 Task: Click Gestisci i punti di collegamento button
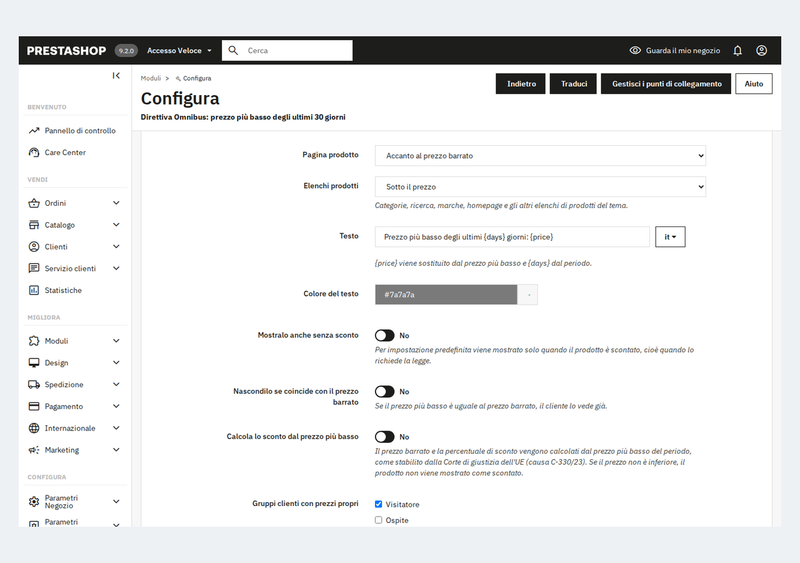click(x=666, y=84)
